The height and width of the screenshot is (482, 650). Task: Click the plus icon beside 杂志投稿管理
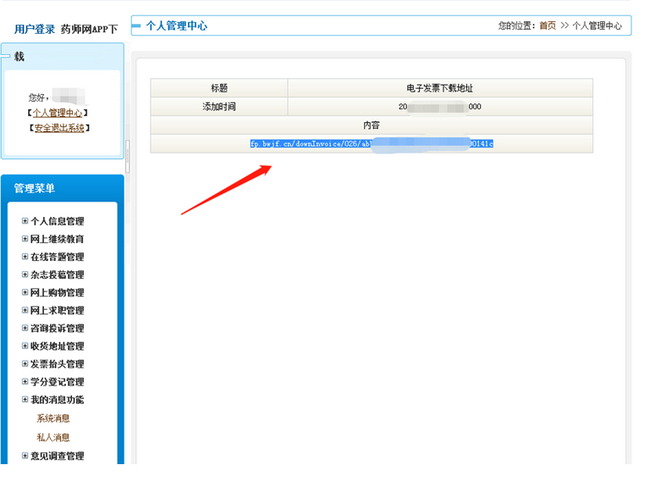(x=25, y=275)
